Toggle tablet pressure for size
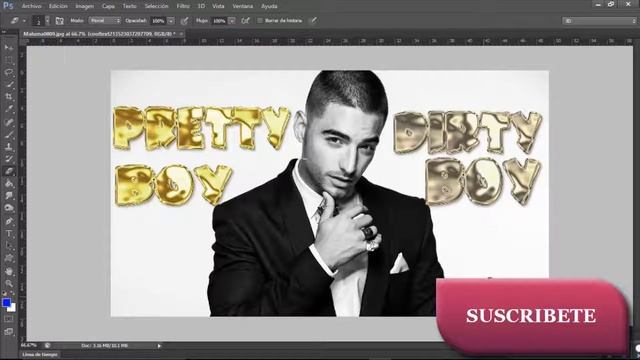Screen dimensions: 640x360 coord(313,20)
